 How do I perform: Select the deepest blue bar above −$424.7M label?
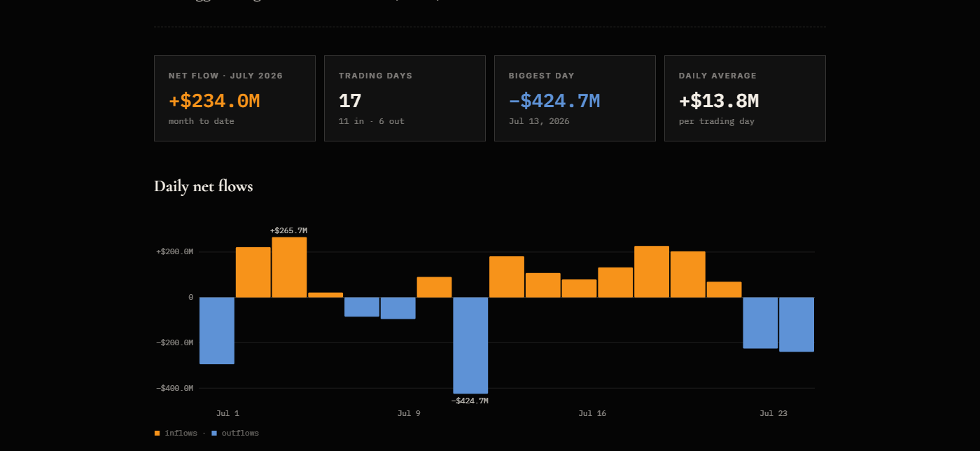(470, 345)
